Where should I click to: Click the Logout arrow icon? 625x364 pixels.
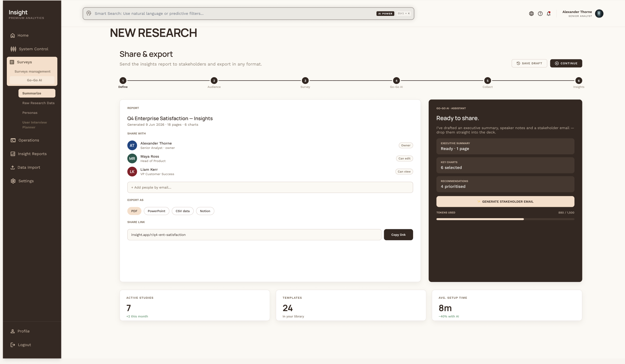[13, 345]
